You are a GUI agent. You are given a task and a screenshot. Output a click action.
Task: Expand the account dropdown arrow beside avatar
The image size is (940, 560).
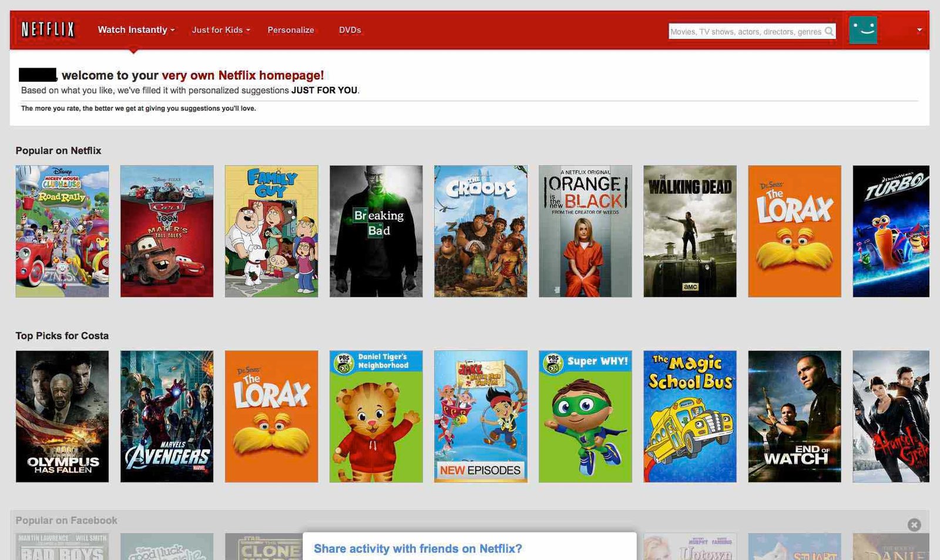[x=919, y=30]
